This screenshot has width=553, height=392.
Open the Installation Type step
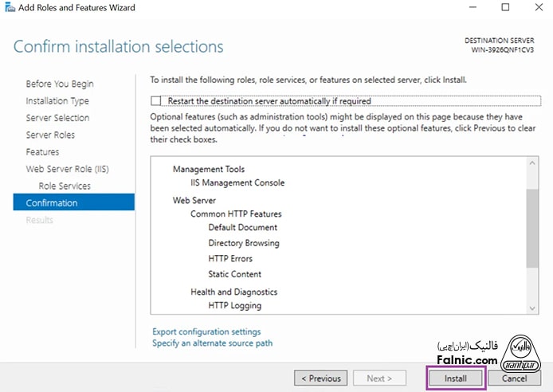57,101
